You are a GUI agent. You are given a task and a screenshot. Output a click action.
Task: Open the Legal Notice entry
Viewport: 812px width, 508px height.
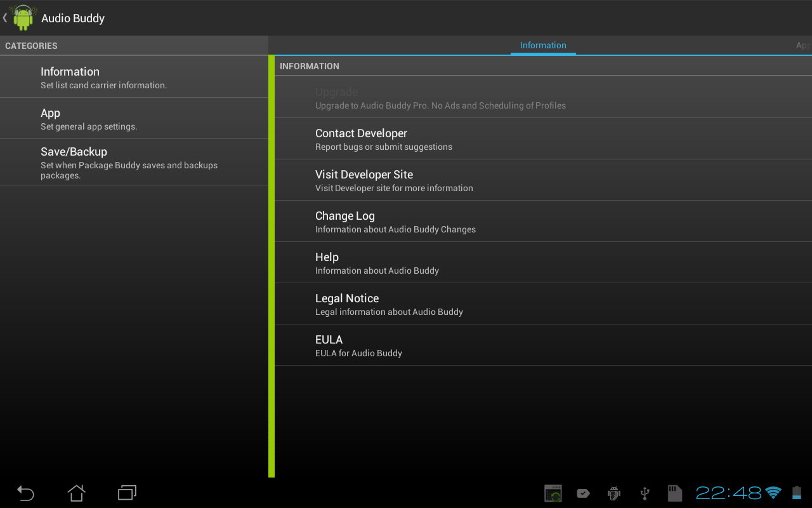coord(543,304)
